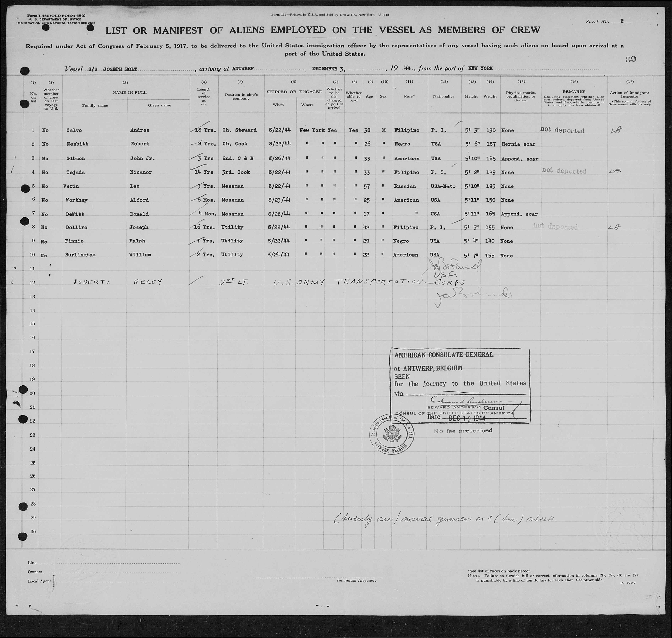Click the position "Ch. Steward"
This screenshot has height=638, width=672.
(x=239, y=130)
